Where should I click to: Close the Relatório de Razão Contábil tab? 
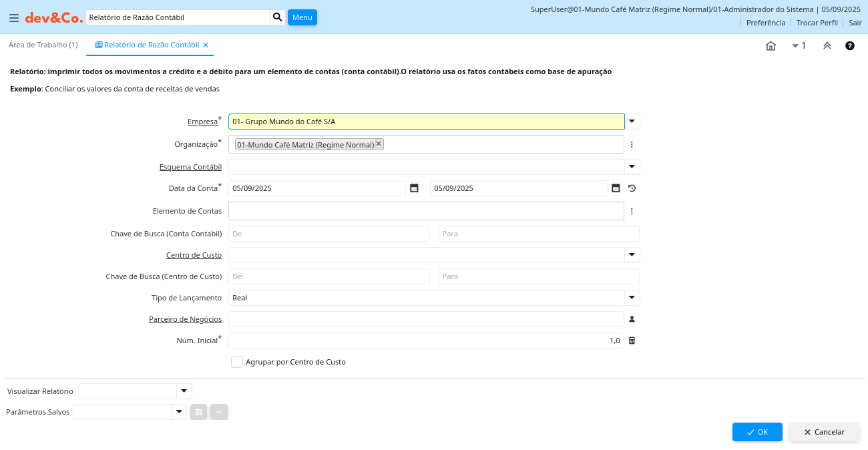[x=206, y=45]
